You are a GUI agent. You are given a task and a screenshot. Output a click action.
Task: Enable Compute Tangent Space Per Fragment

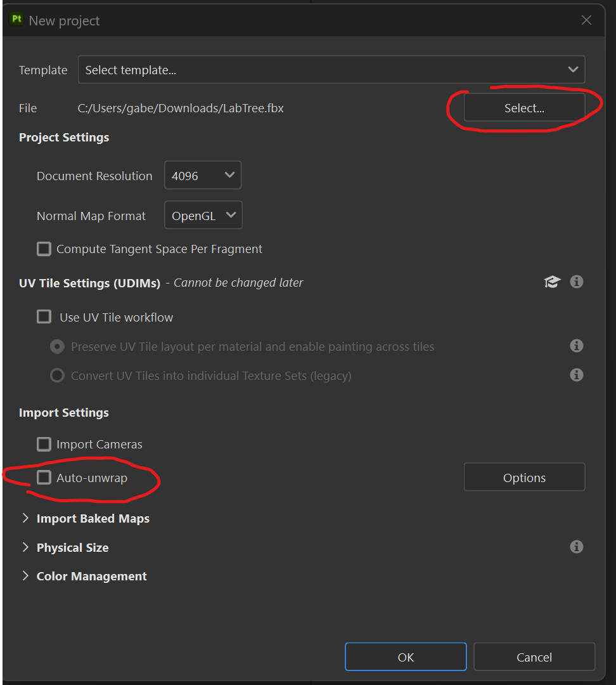click(44, 249)
